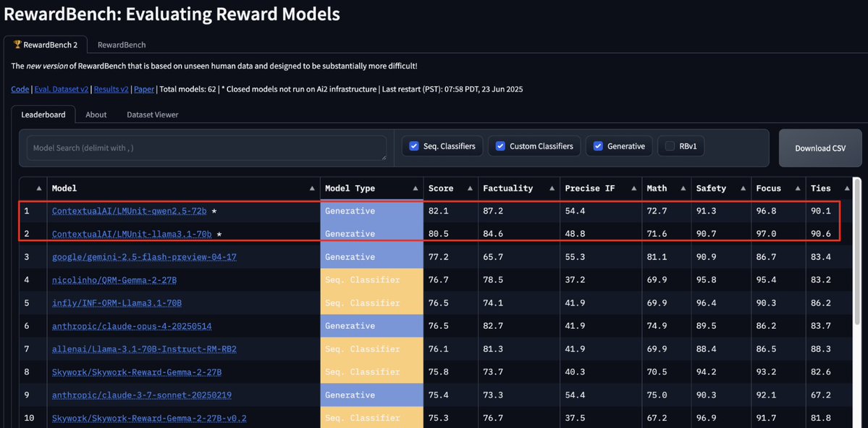Open the About tab

pyautogui.click(x=96, y=114)
